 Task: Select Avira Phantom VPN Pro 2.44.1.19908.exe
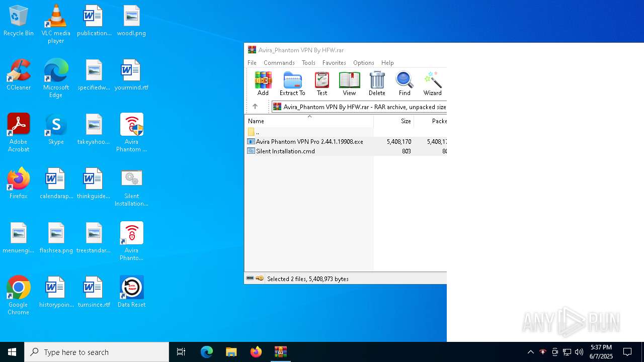tap(346, 141)
